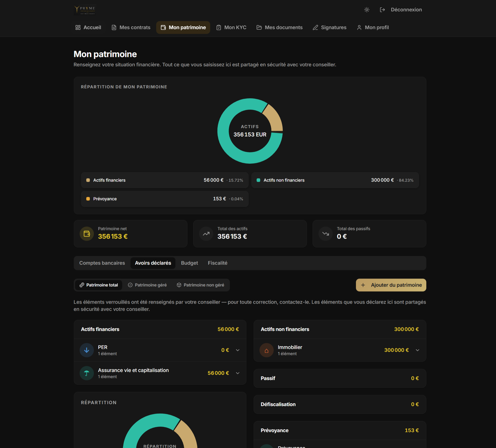Click the Patrimoine total link icon

[x=82, y=285]
